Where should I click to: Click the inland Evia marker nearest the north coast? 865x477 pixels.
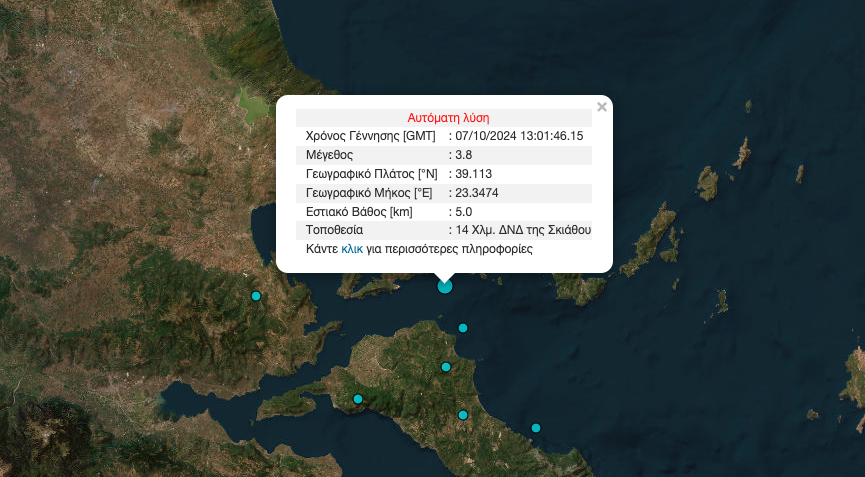pyautogui.click(x=446, y=367)
